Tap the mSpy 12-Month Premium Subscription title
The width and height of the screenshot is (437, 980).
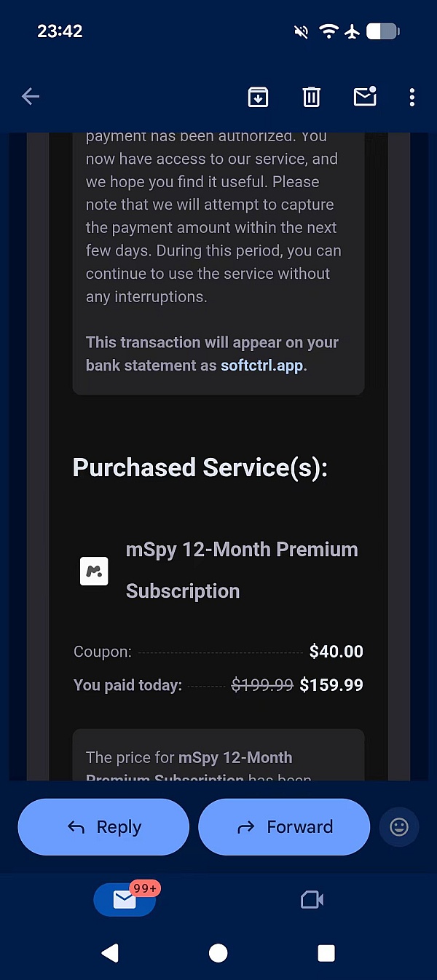pyautogui.click(x=242, y=569)
